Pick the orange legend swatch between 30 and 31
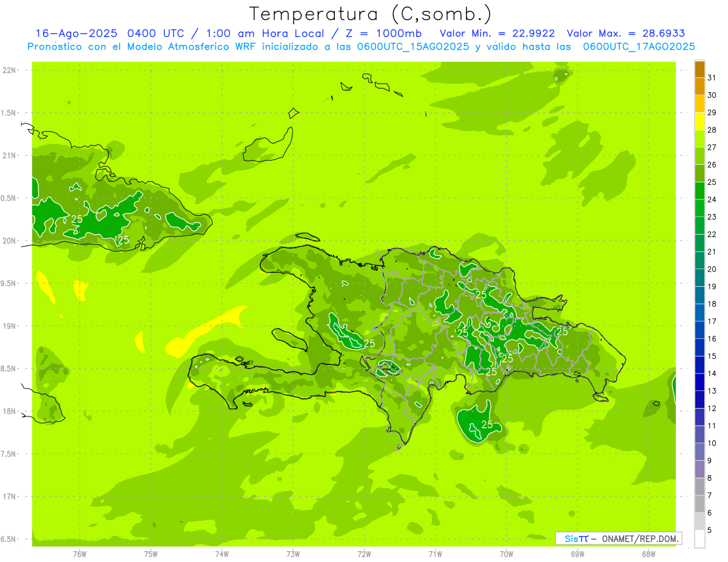Image resolution: width=728 pixels, height=562 pixels. 699,87
